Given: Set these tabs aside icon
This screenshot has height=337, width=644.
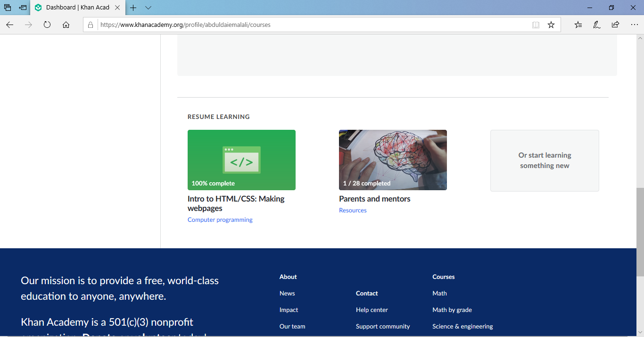Looking at the screenshot, I should tap(23, 8).
